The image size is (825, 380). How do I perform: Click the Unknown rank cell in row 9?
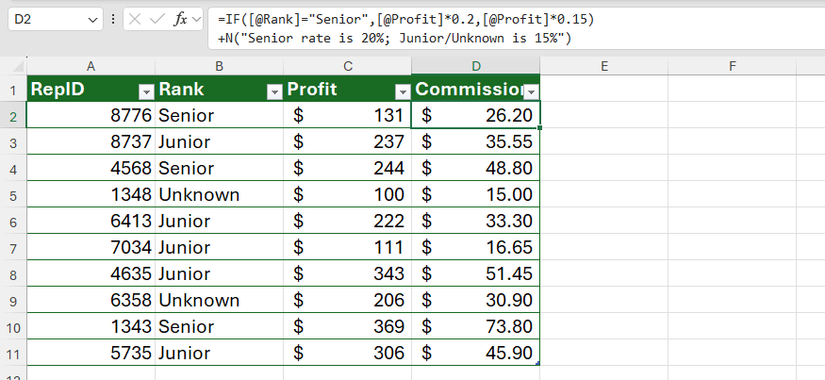coord(219,300)
